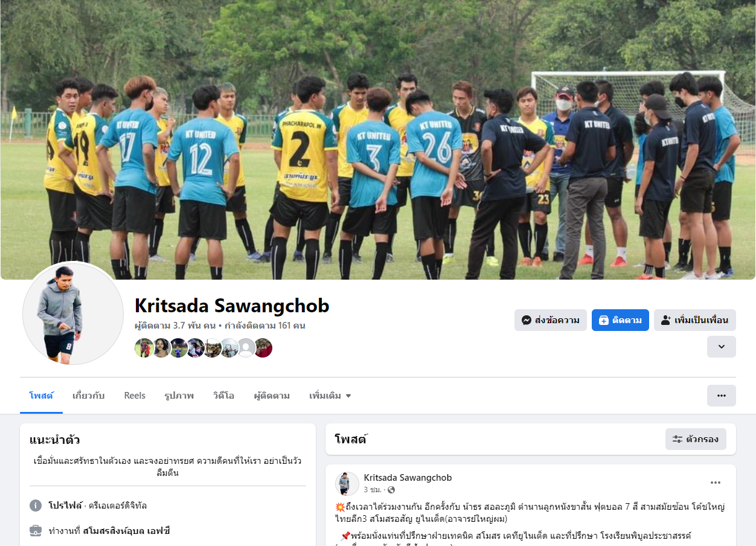Click the Messenger send message button
The height and width of the screenshot is (546, 756).
pyautogui.click(x=550, y=320)
